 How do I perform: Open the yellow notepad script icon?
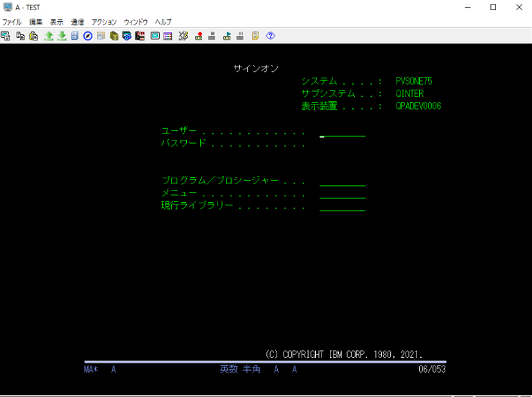[x=255, y=36]
